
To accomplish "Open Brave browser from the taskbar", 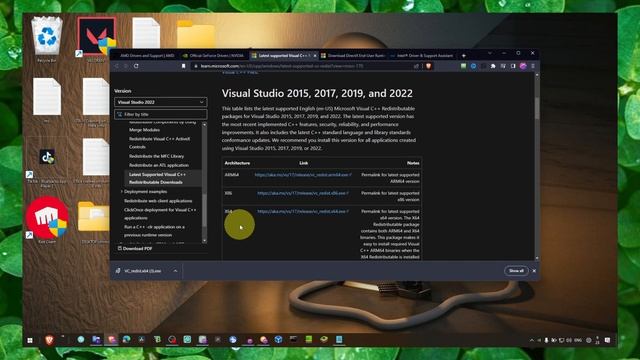I will click(x=49, y=340).
